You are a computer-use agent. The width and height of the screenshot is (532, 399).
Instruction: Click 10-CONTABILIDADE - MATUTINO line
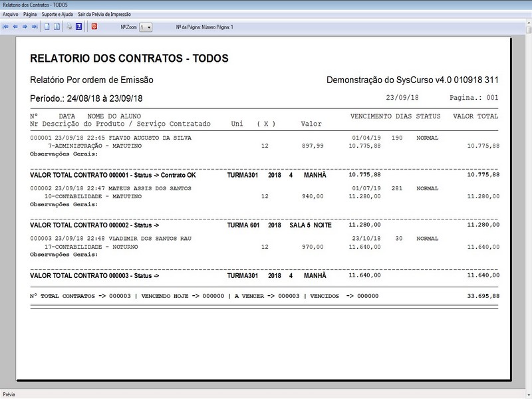tap(93, 196)
